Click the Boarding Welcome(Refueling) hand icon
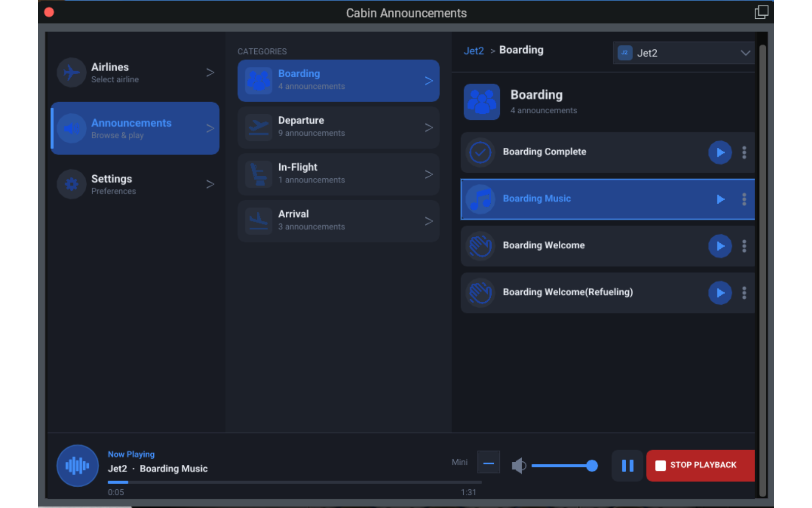The width and height of the screenshot is (812, 508). pyautogui.click(x=480, y=293)
